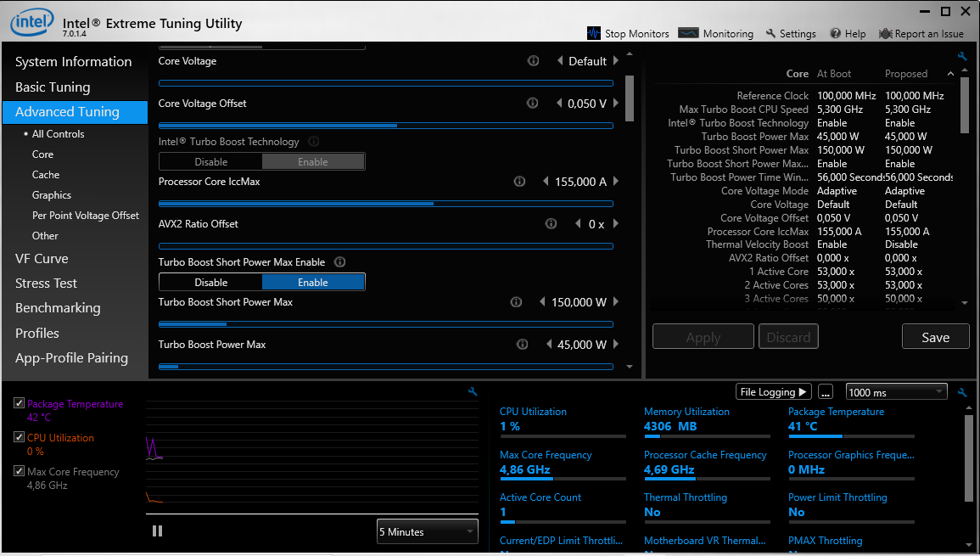Screen dimensions: 980x556
Task: Increase Turbo Boost Short Power Max value
Action: click(616, 302)
